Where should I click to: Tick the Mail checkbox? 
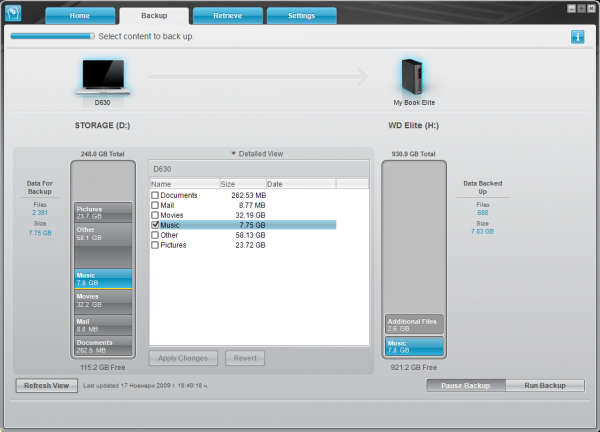coord(155,205)
